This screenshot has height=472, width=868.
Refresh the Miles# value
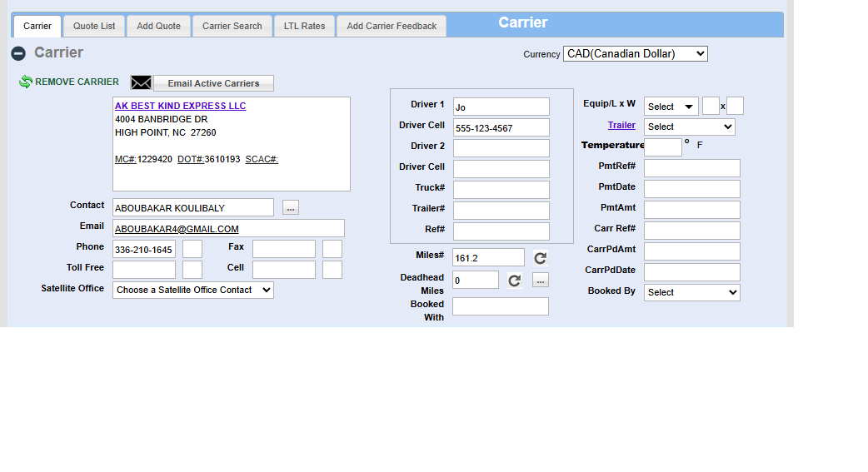541,258
